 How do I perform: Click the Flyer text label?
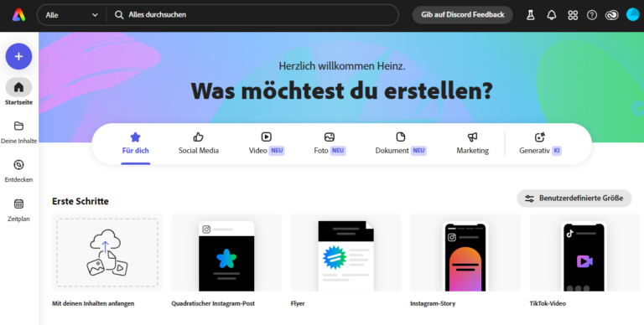298,304
